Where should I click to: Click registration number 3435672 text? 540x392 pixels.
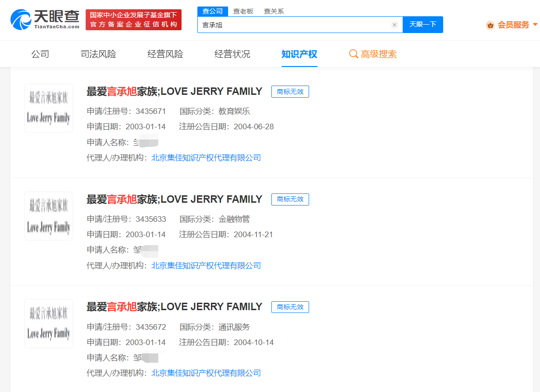pyautogui.click(x=150, y=327)
